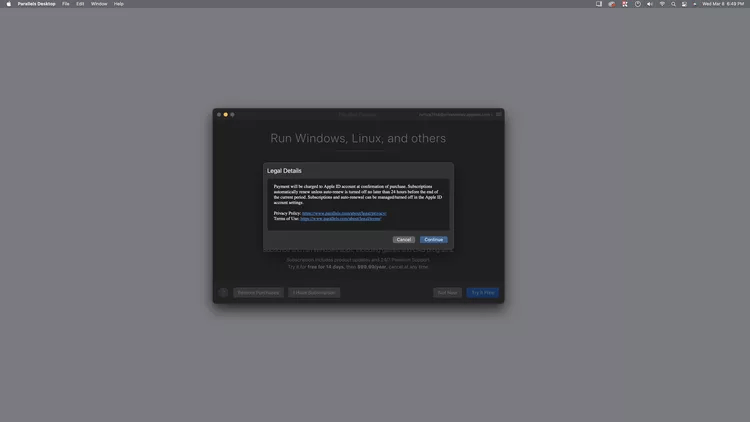
Task: Click the red square menu bar icon
Action: [625, 4]
